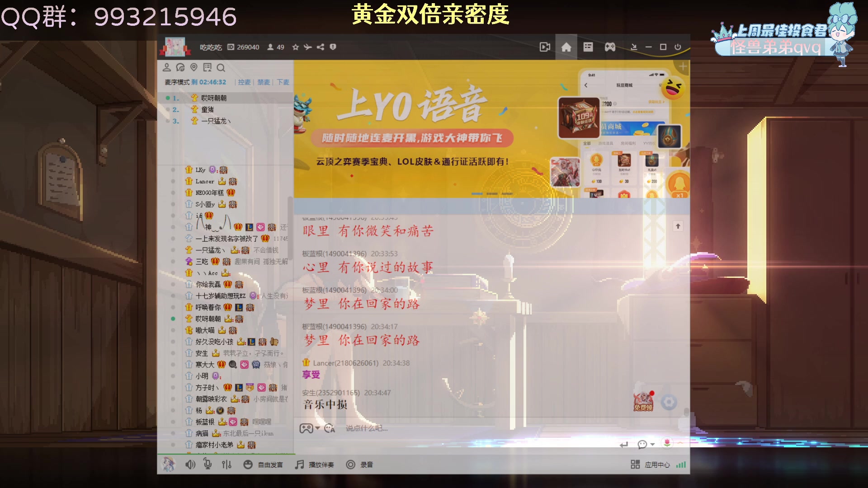This screenshot has width=868, height=488.
Task: Select user 板蓝根 in member list
Action: click(205, 422)
